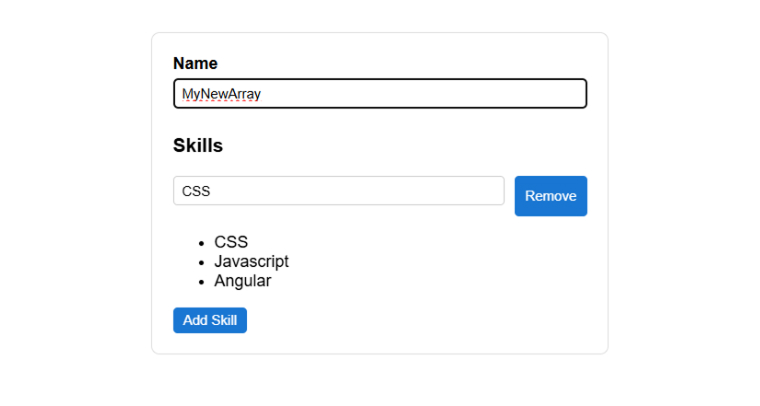This screenshot has height=406, width=760.
Task: Click blank space right of Skills heading
Action: [400, 146]
